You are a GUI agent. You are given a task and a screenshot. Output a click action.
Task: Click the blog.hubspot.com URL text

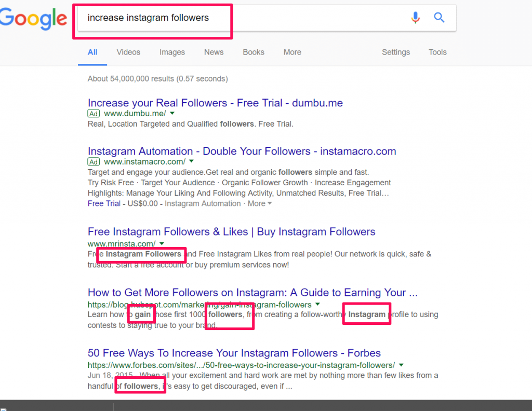(199, 305)
